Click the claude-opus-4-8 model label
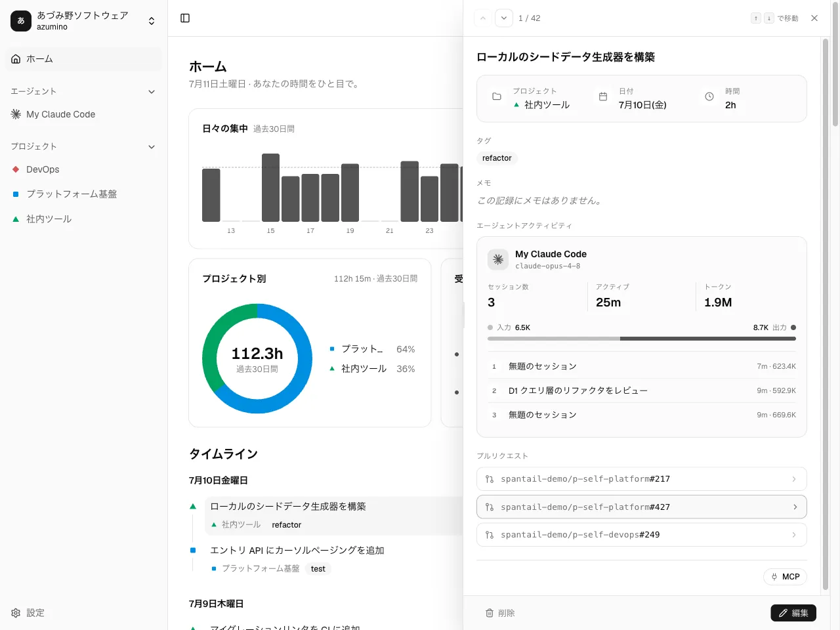This screenshot has width=840, height=630. [547, 266]
